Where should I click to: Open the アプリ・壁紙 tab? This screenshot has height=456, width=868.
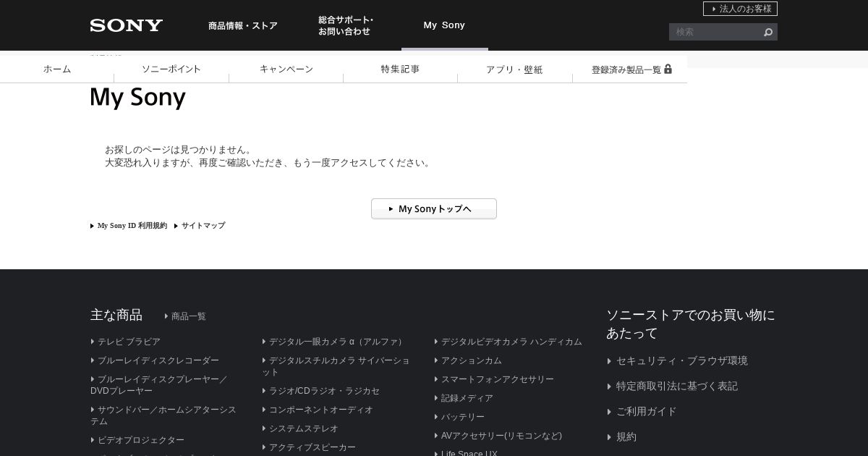tap(514, 69)
